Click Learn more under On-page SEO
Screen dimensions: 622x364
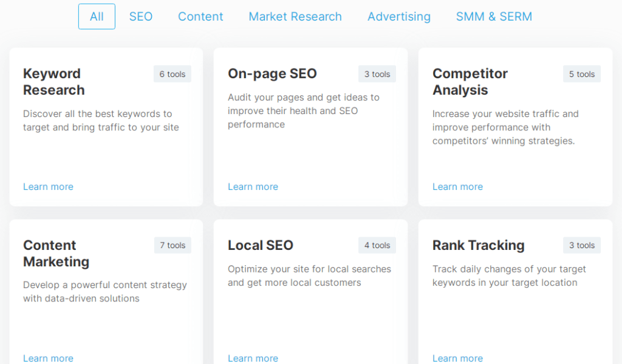(253, 186)
